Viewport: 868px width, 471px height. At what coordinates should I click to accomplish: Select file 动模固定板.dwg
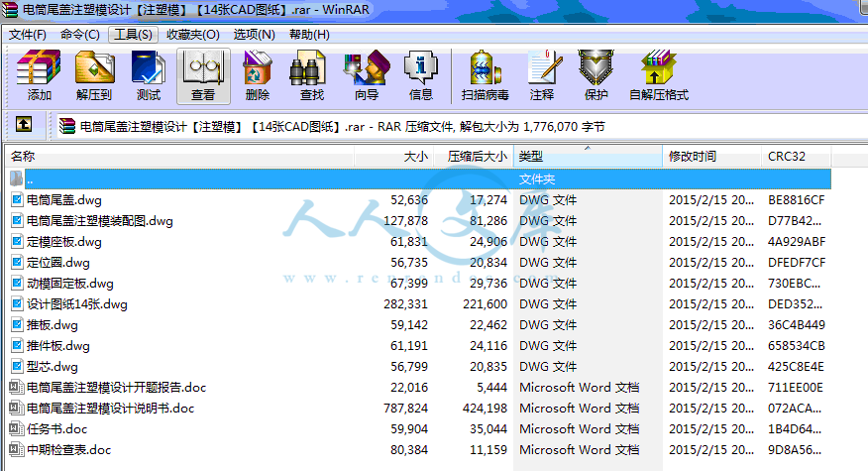point(70,284)
